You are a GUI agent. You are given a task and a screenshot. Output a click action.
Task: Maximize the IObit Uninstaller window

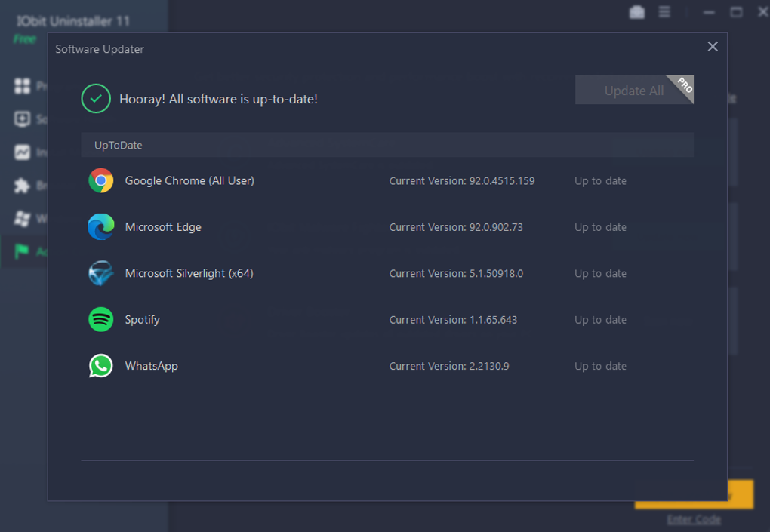[x=736, y=12]
